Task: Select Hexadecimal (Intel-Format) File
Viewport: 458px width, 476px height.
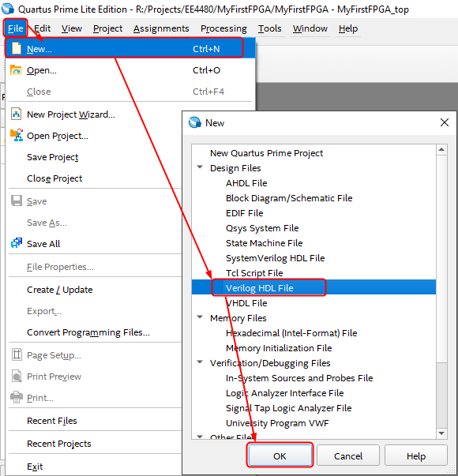Action: click(x=291, y=333)
